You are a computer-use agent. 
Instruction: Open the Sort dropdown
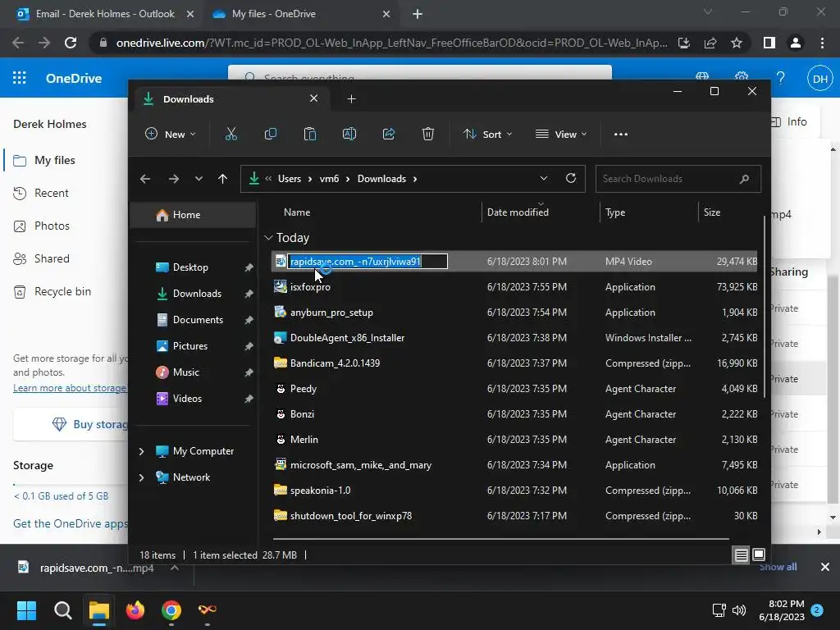point(487,134)
